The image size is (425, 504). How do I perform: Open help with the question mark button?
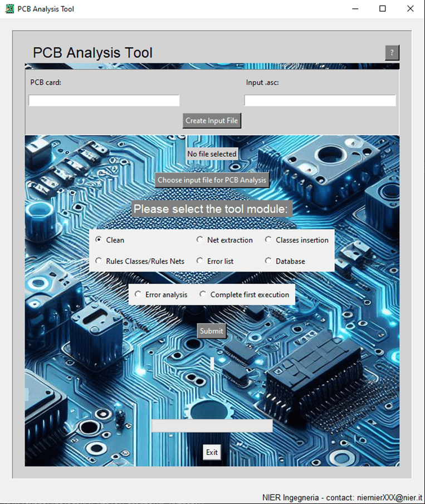(392, 53)
